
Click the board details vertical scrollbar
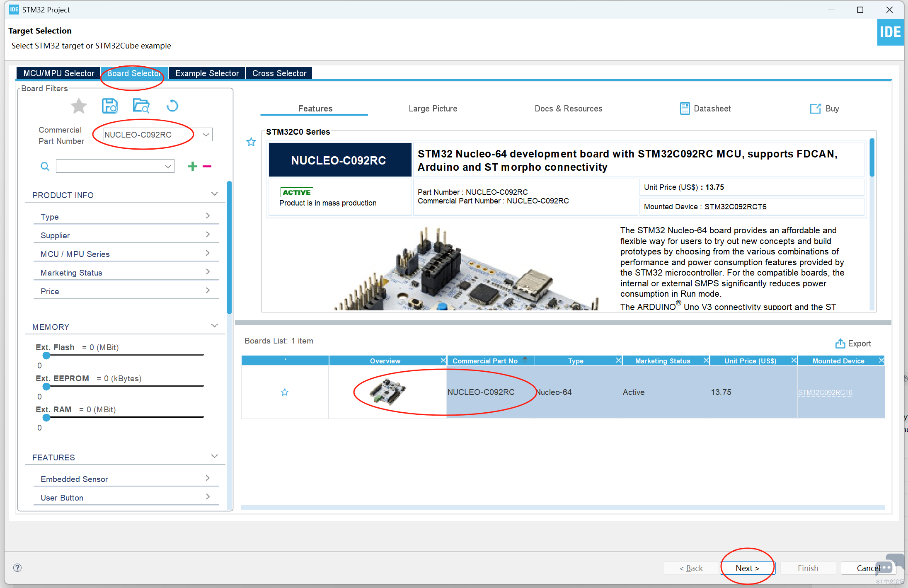click(x=872, y=157)
